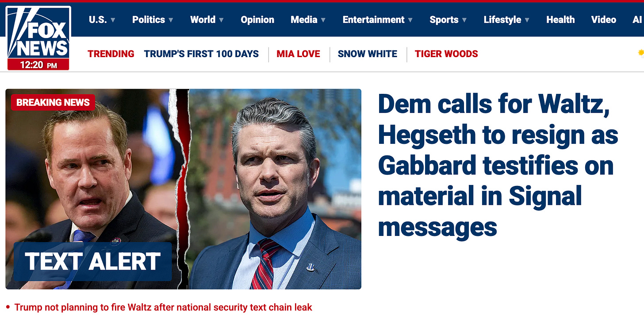
Task: Open the Mia Love trending link
Action: 298,54
